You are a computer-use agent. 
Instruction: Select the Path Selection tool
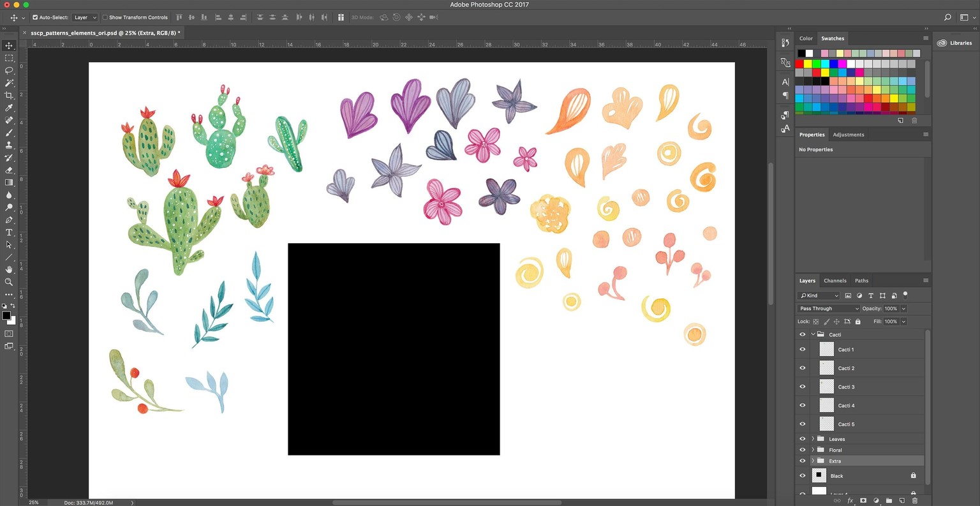point(9,244)
